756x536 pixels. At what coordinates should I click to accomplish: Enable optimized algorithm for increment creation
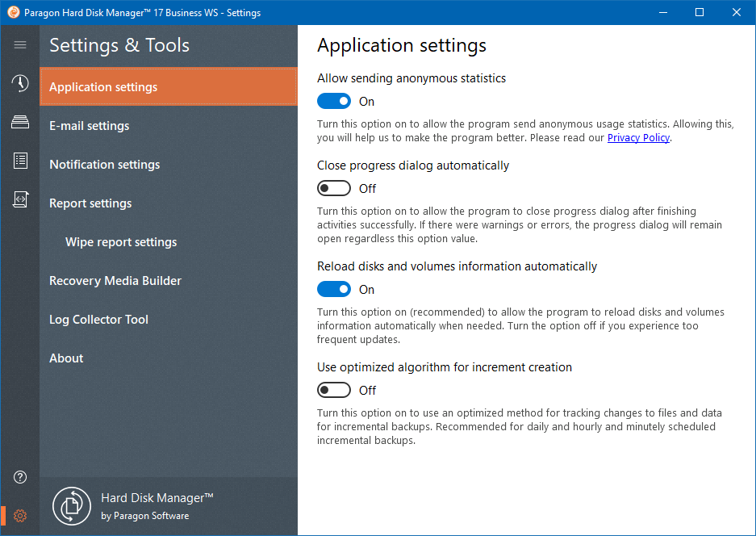pos(334,390)
